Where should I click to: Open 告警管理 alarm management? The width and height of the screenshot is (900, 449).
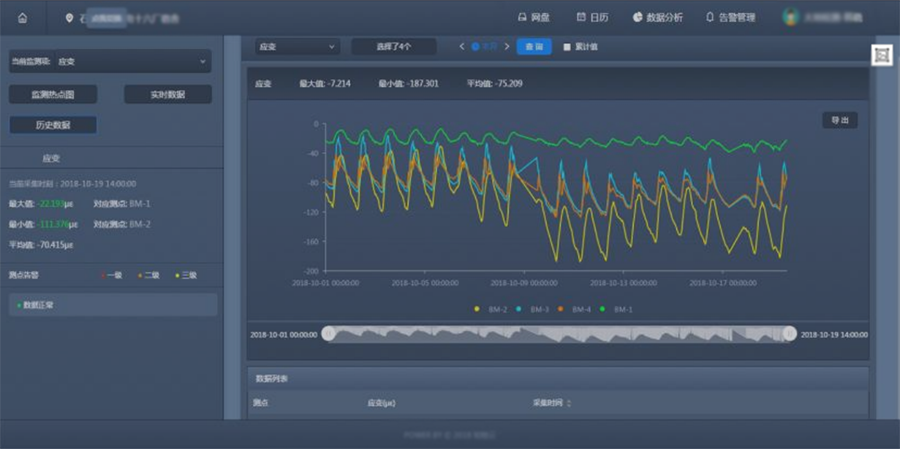click(730, 17)
